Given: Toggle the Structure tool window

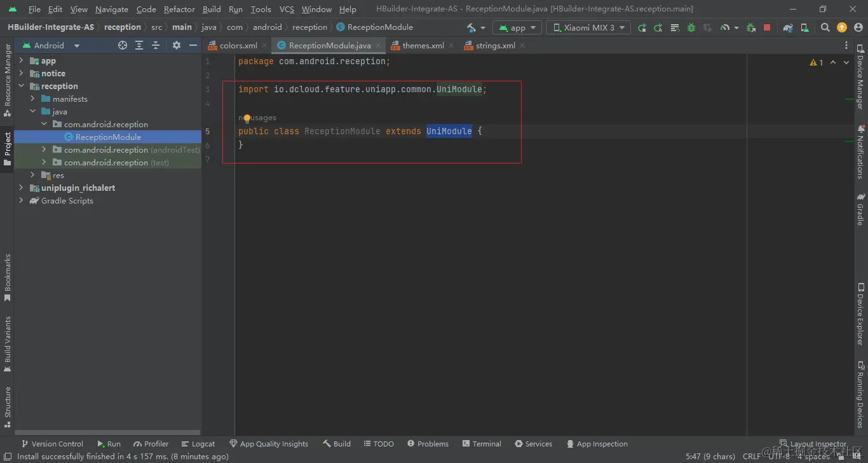Looking at the screenshot, I should point(8,407).
